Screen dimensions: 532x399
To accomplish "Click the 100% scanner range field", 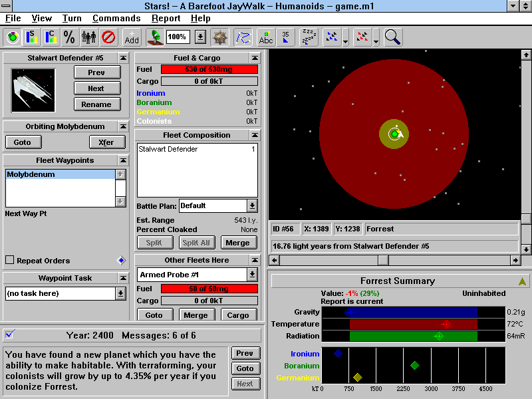I will click(178, 37).
